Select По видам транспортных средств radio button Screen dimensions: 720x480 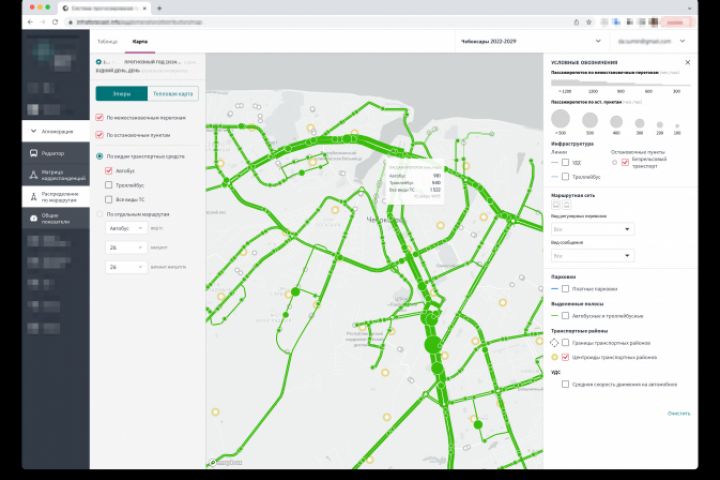[x=99, y=156]
